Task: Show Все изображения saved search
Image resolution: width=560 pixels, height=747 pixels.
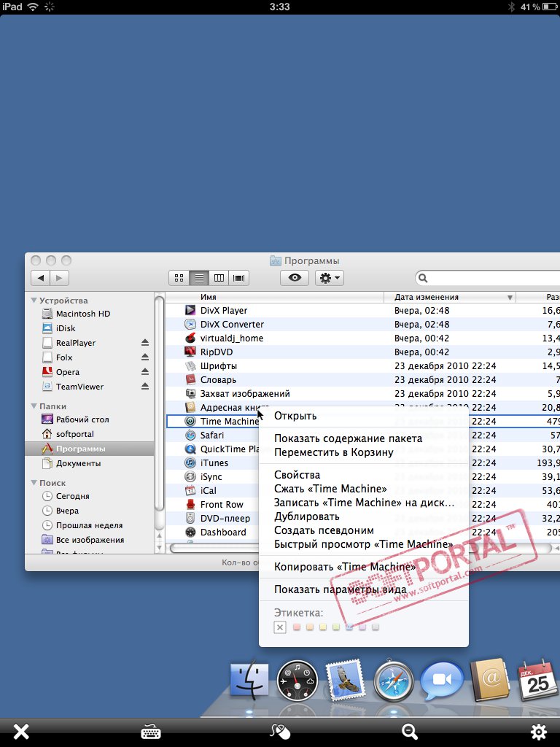Action: (90, 540)
